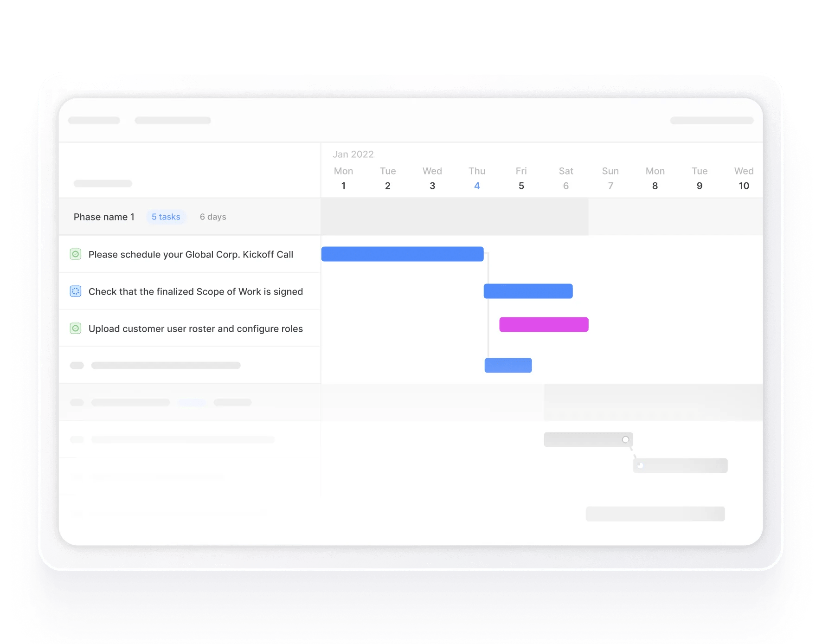Select Tue 9 in the date header
822x644 pixels.
pyautogui.click(x=700, y=178)
